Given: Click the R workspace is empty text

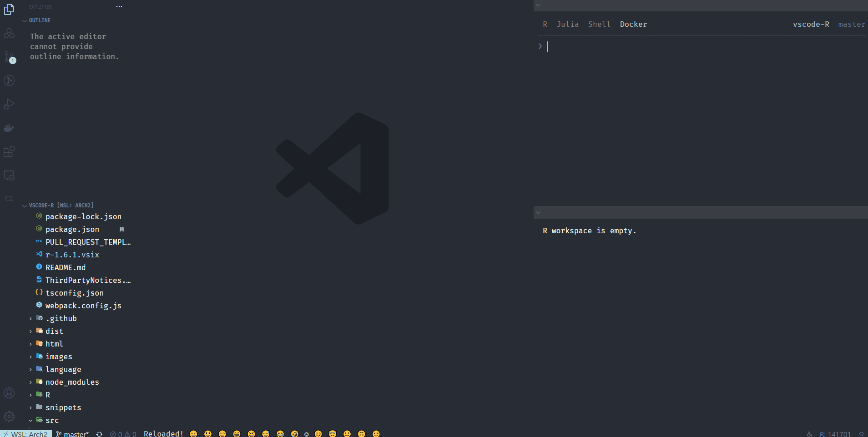Looking at the screenshot, I should click(x=589, y=231).
